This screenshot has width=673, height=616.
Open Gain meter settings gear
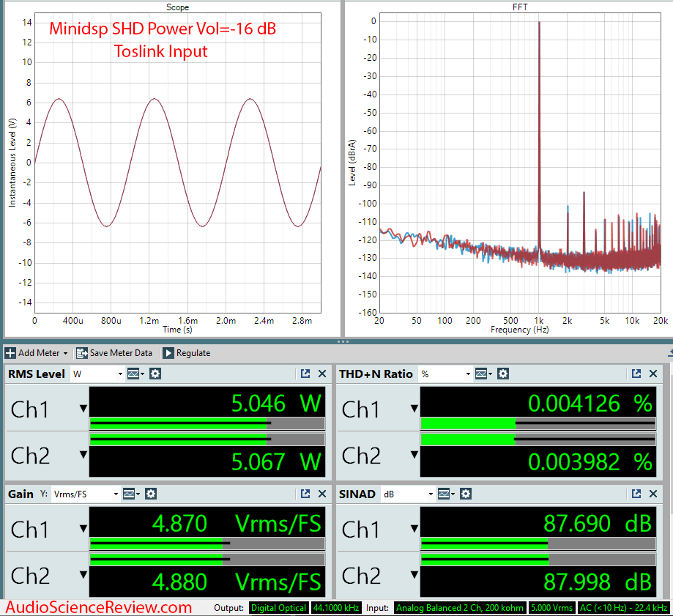(x=150, y=494)
